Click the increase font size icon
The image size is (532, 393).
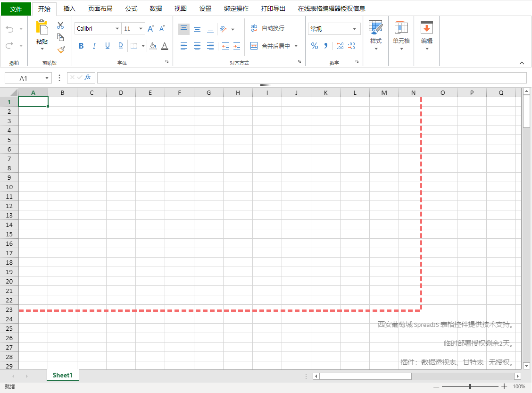(150, 29)
